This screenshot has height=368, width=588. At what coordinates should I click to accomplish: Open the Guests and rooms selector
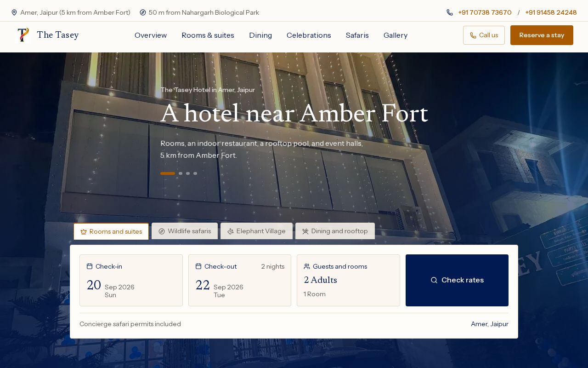point(348,280)
